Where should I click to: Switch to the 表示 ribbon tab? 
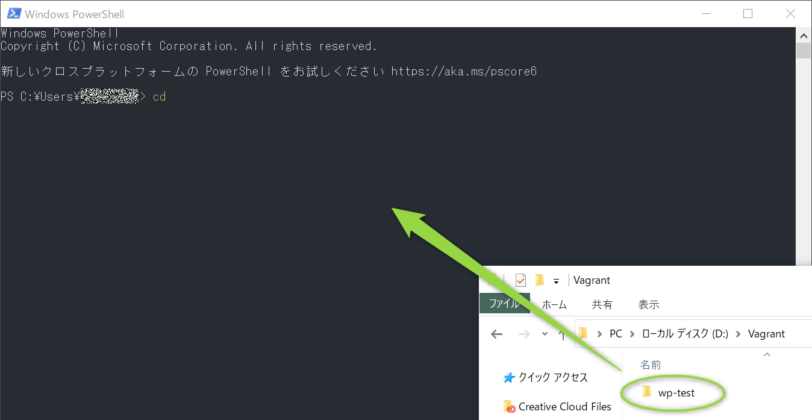648,305
